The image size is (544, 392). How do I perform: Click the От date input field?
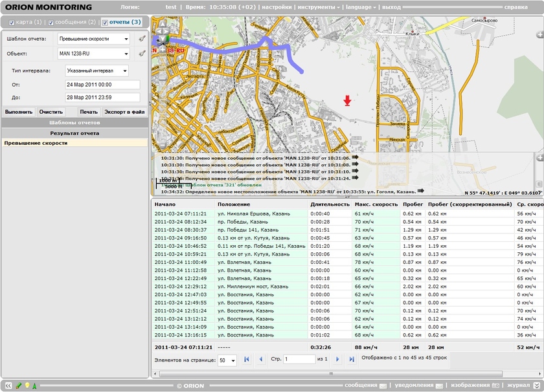[102, 85]
